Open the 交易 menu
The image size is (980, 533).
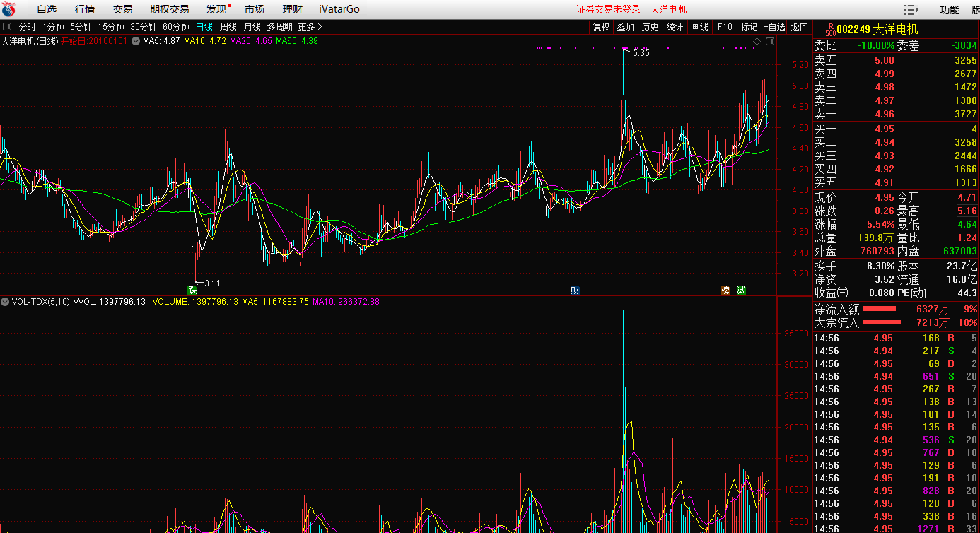tap(123, 9)
